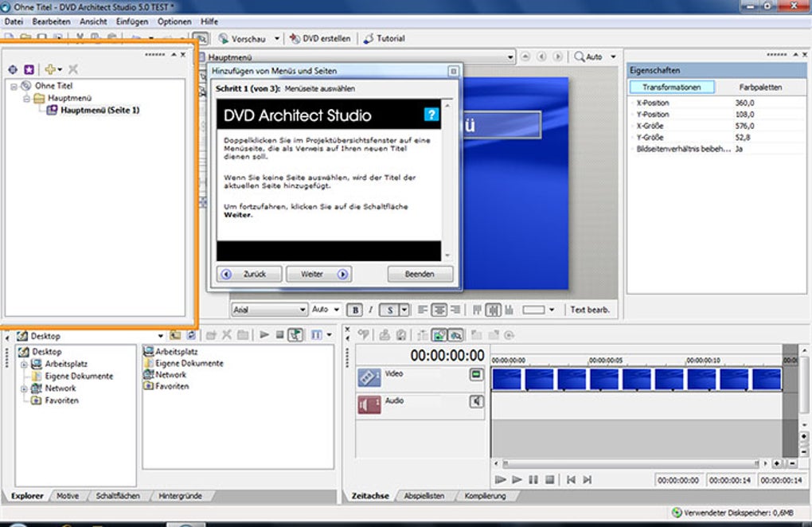
Task: Click the blue help question mark icon
Action: [x=431, y=115]
